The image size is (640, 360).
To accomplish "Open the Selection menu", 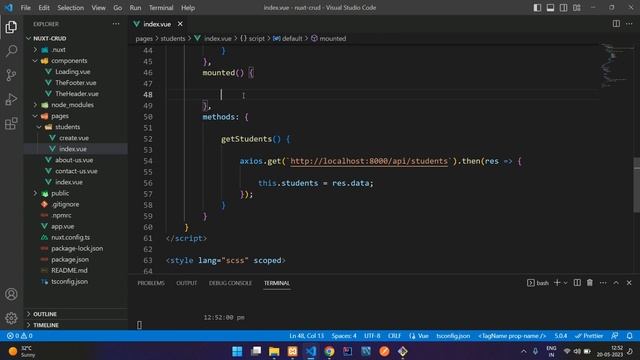I will tap(70, 8).
